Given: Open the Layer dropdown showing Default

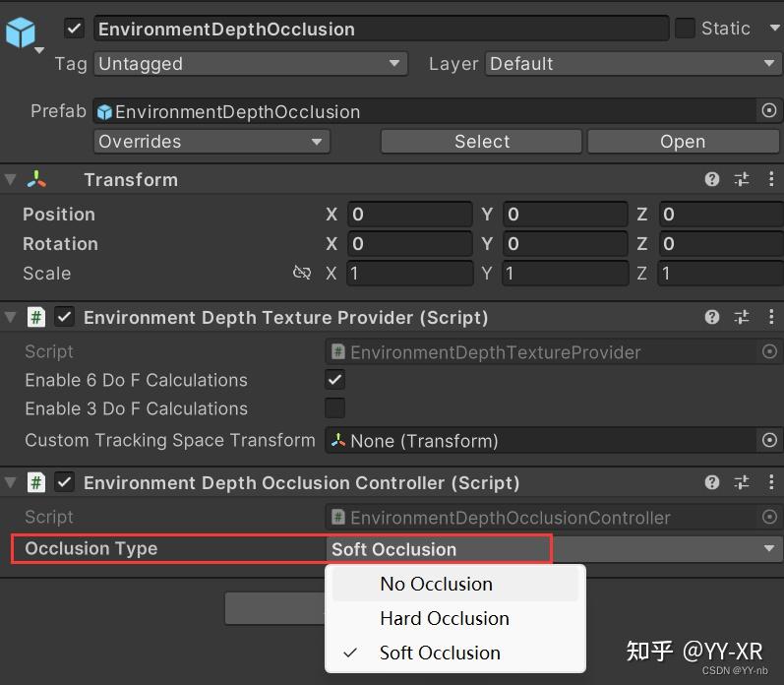Looking at the screenshot, I should click(x=633, y=64).
